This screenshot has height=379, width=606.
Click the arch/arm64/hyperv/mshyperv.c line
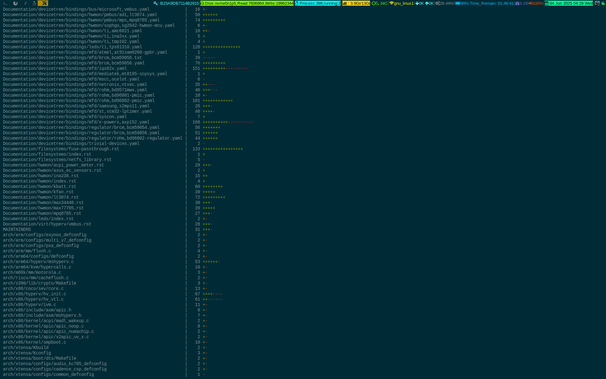(x=38, y=262)
